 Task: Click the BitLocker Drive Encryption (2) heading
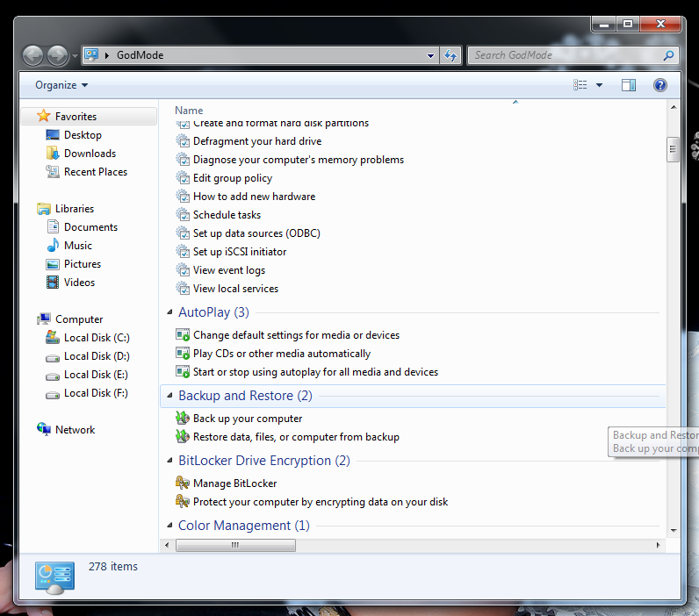pyautogui.click(x=264, y=461)
